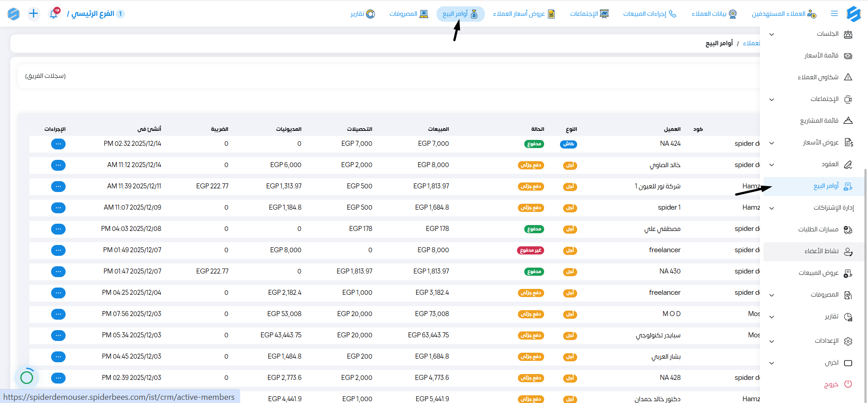Expand the المصروفات sidebar chevron
This screenshot has width=868, height=403.
[x=772, y=295]
